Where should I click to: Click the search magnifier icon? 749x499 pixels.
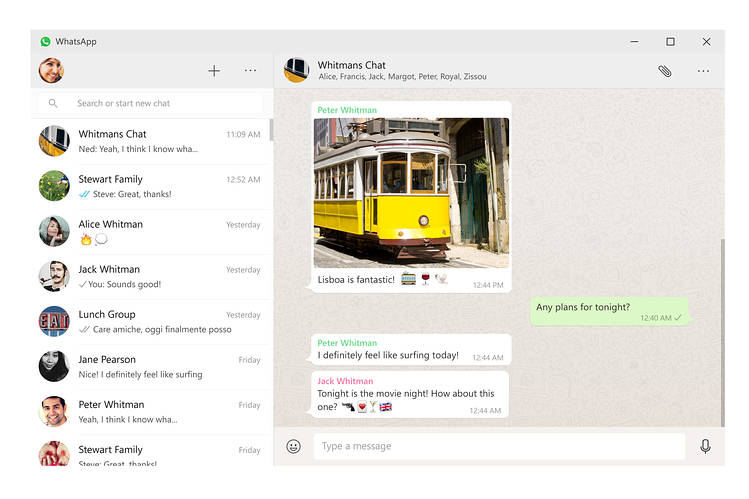[x=54, y=103]
